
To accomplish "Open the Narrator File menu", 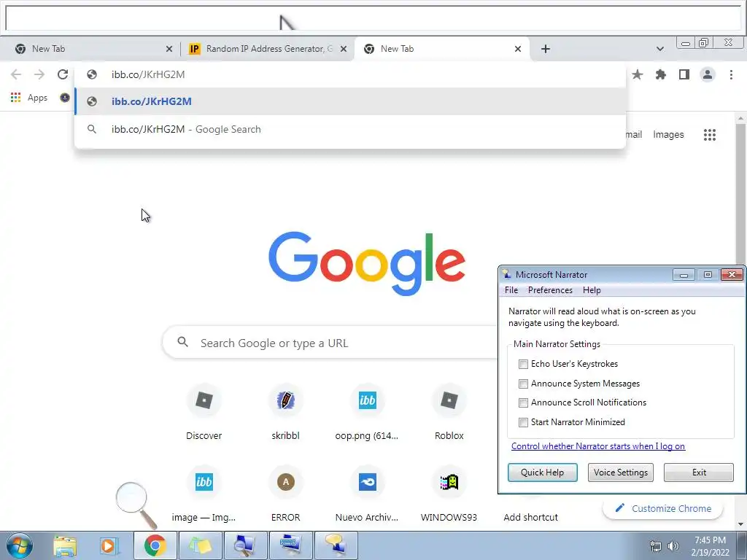I will pos(511,290).
